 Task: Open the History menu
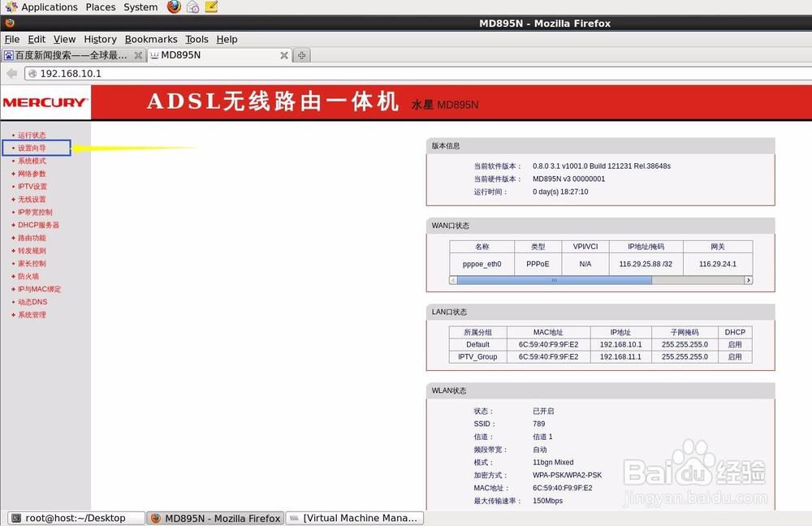100,39
